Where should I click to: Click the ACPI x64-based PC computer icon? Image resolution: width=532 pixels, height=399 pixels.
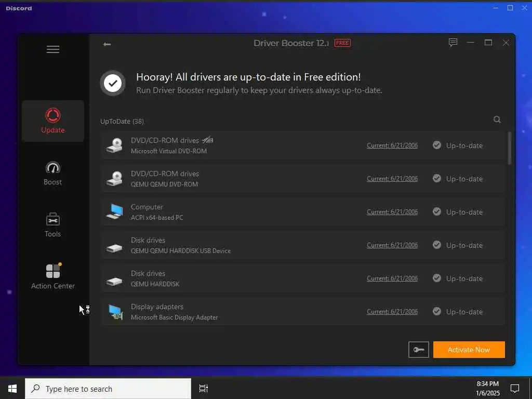(x=114, y=212)
